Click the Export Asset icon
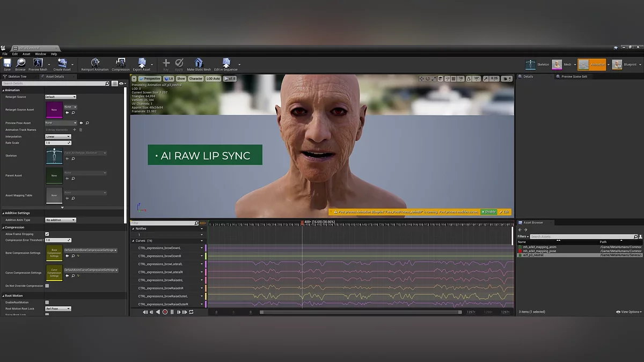The width and height of the screenshot is (644, 362). pyautogui.click(x=142, y=64)
